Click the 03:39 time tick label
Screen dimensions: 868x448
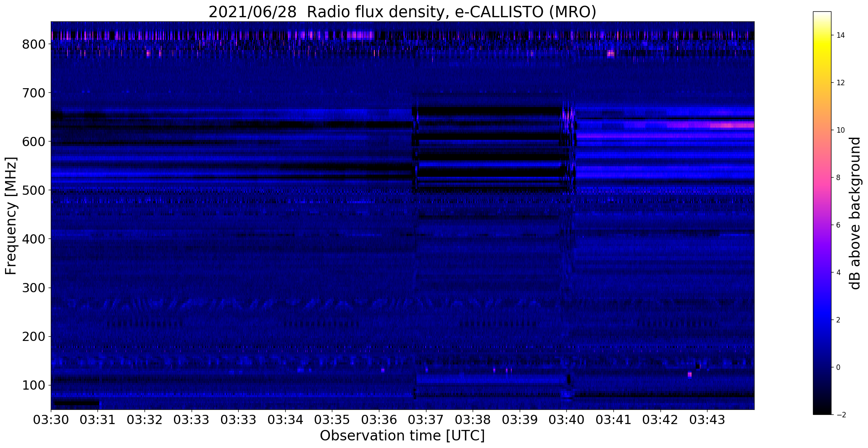tap(520, 420)
